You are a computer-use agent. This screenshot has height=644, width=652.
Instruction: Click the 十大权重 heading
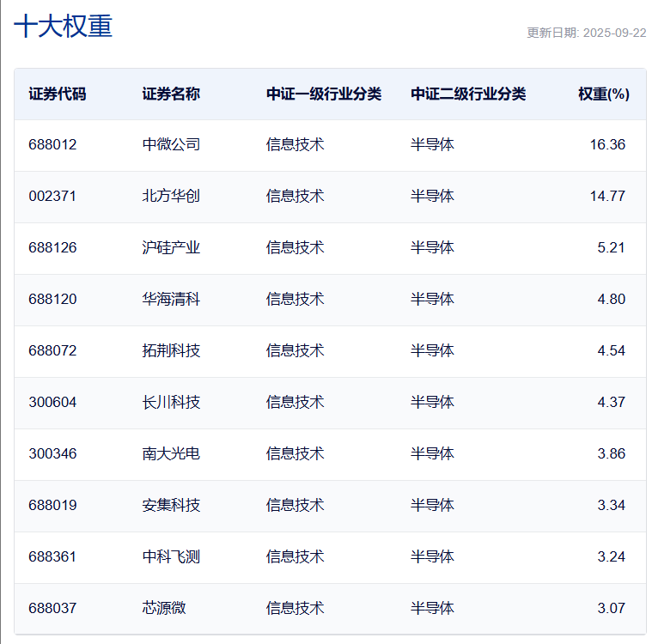tap(63, 27)
